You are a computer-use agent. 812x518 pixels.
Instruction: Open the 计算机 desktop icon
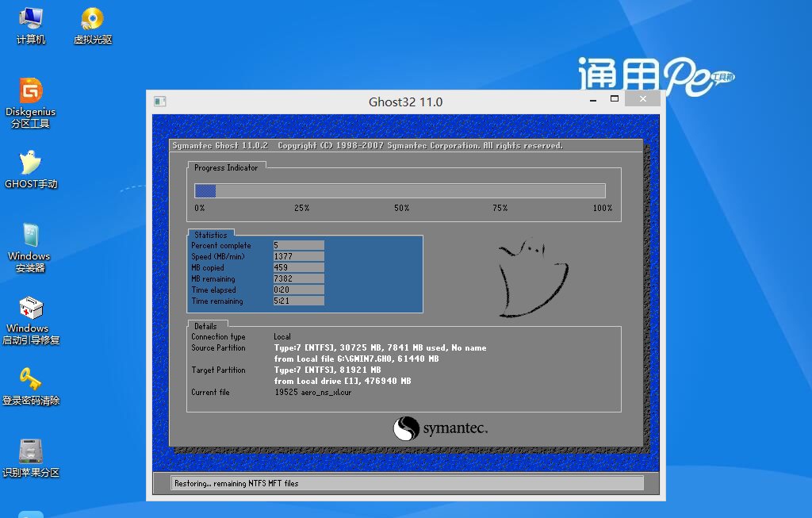31,26
